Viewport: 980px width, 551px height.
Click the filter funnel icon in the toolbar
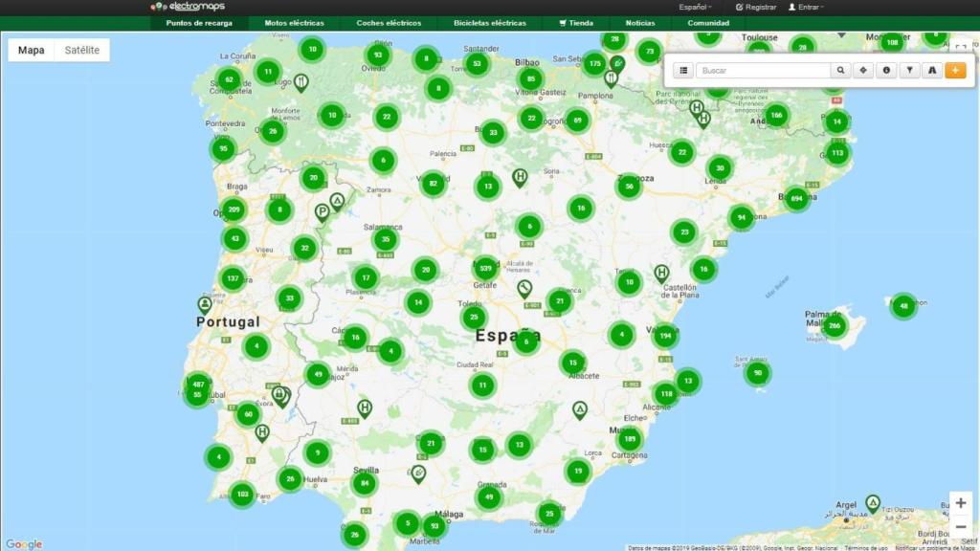[910, 70]
